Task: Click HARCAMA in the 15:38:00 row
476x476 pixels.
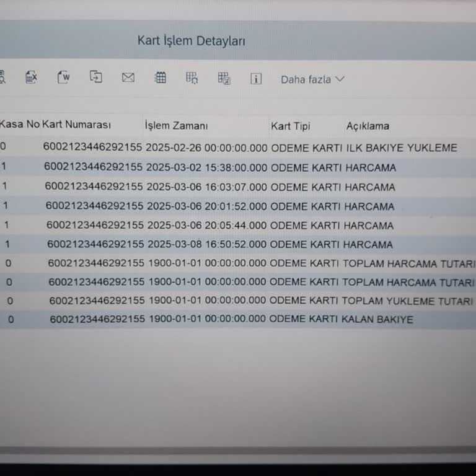Action: [371, 168]
